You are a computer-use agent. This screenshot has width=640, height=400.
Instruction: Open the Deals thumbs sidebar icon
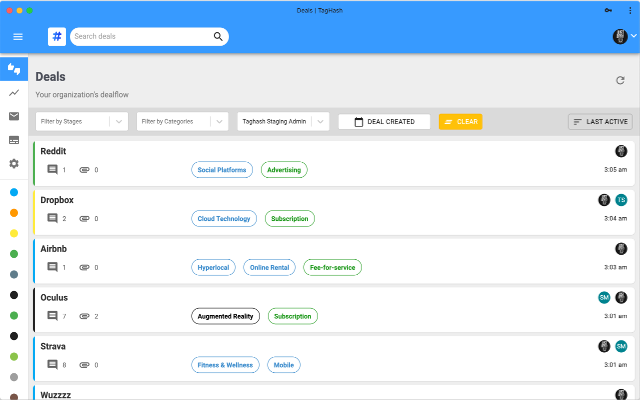tap(14, 69)
